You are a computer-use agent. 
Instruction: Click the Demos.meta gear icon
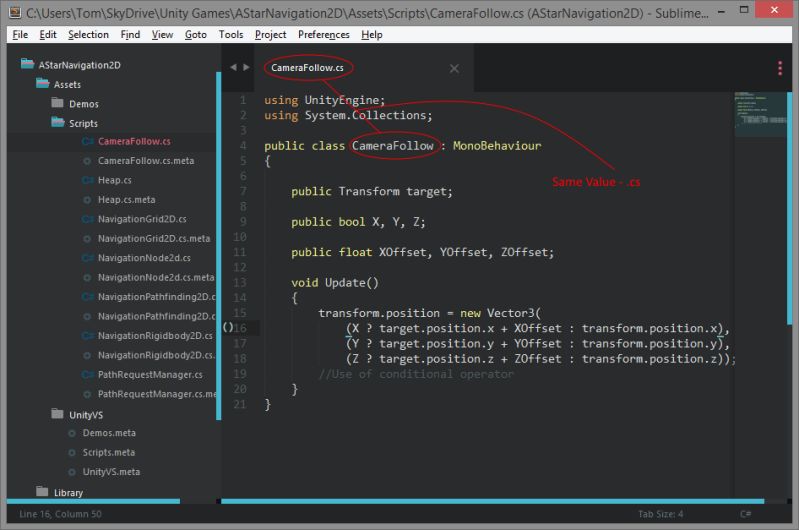[72, 433]
